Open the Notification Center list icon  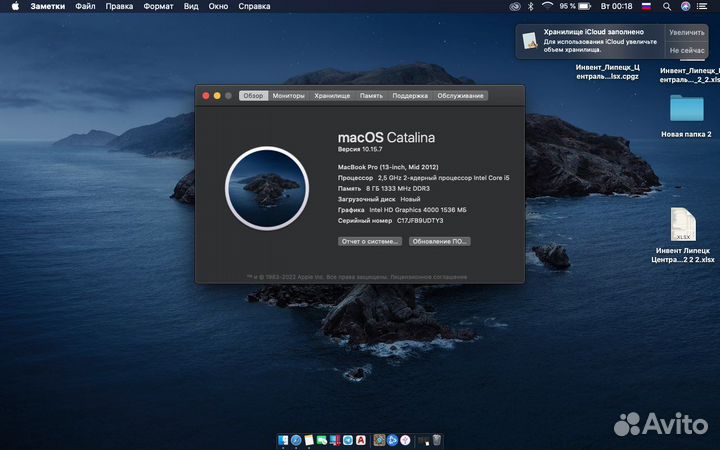point(702,6)
